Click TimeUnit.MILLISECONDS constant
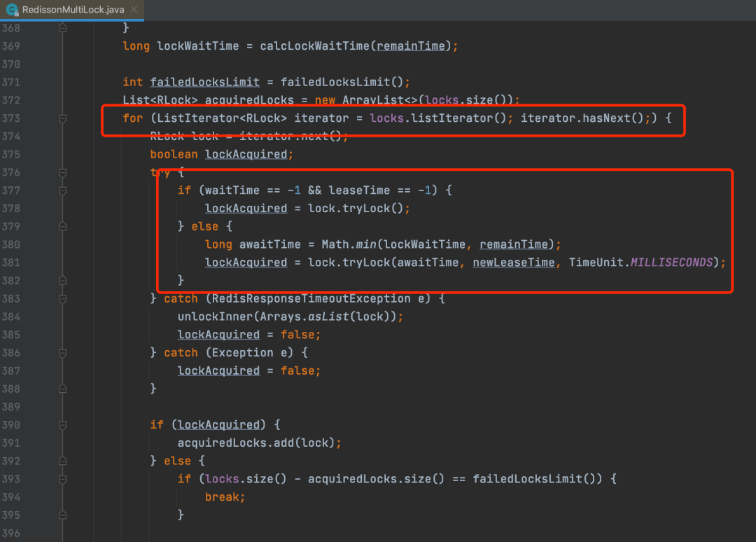The width and height of the screenshot is (756, 542). tap(640, 263)
